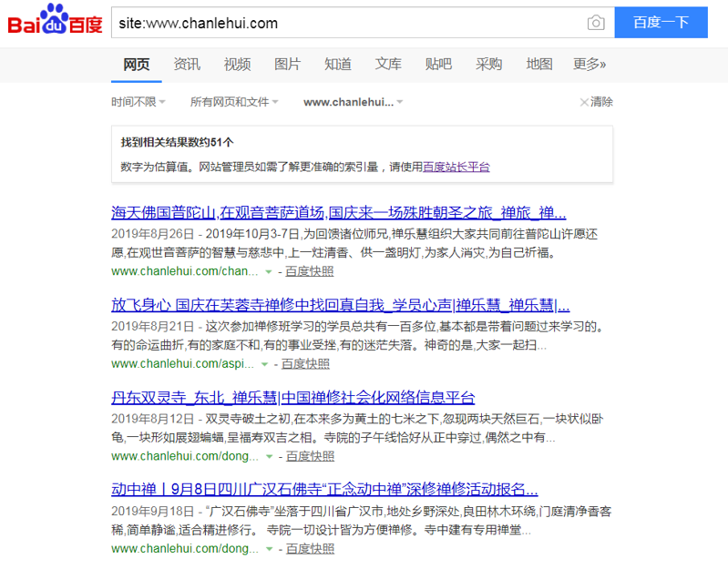
Task: Click the text 找到相关结果数约51个
Action: click(x=177, y=142)
